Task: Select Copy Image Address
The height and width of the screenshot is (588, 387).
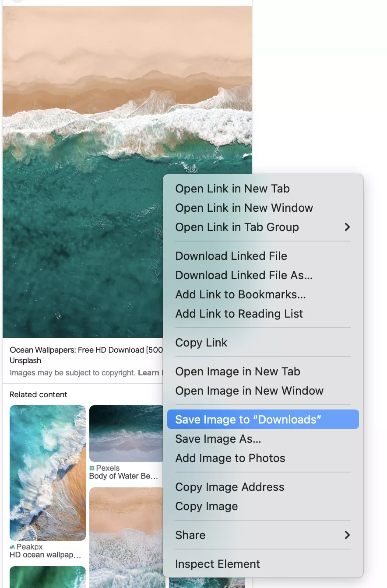Action: [229, 487]
